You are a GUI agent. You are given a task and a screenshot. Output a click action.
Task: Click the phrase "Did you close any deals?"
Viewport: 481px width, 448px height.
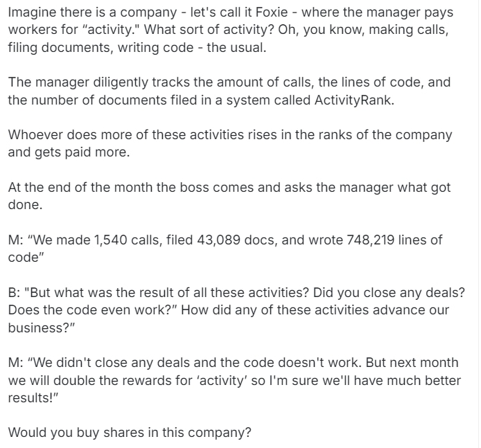pyautogui.click(x=389, y=293)
